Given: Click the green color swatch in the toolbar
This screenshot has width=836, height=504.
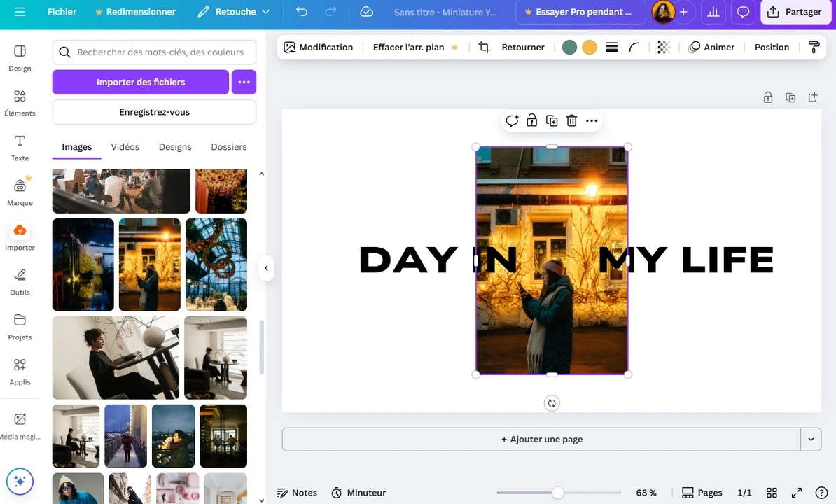Looking at the screenshot, I should (569, 47).
